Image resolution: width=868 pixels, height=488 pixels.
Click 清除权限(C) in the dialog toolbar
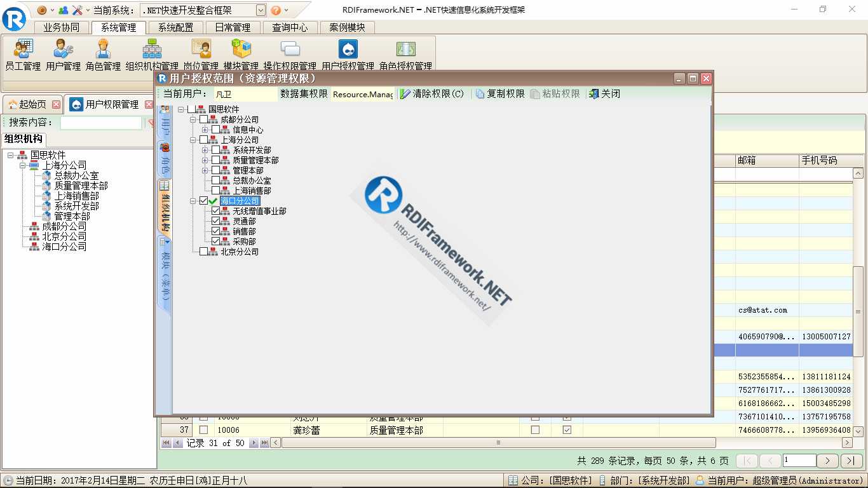432,93
